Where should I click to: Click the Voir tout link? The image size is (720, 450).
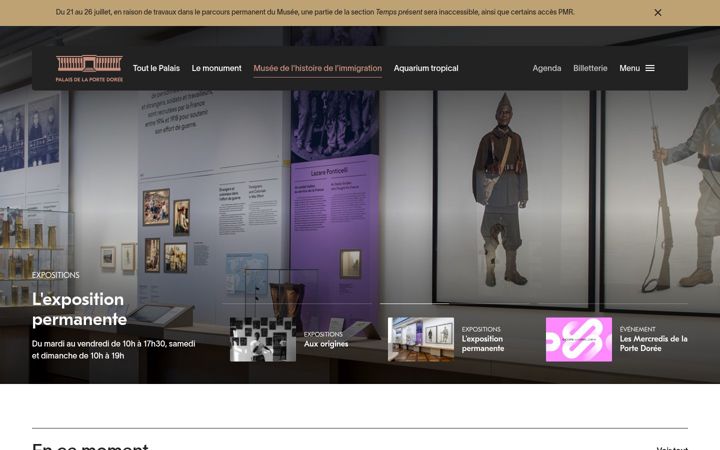[x=672, y=448]
